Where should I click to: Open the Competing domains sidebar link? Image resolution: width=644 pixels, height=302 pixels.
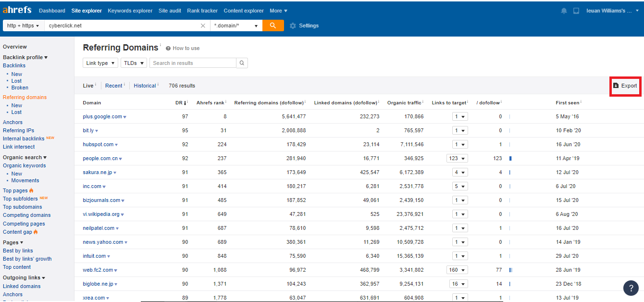[27, 215]
